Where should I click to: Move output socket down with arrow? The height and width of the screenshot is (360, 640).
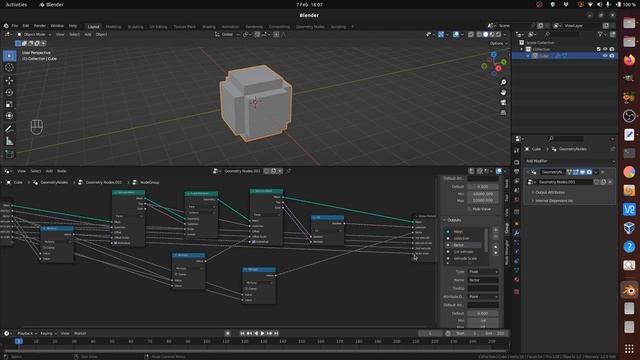point(496,253)
